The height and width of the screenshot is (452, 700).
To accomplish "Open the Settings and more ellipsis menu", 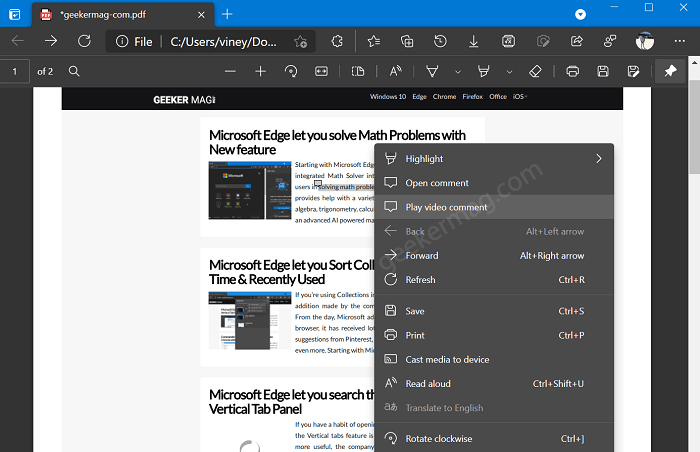I will [x=679, y=41].
